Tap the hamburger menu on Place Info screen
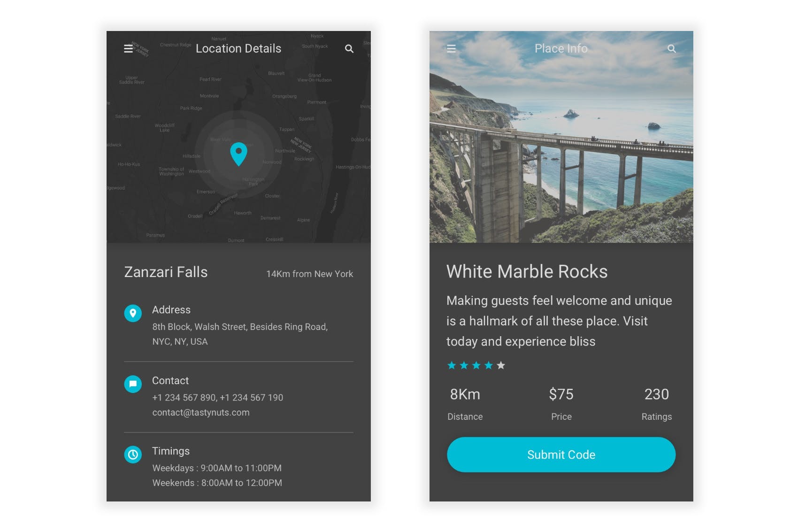Image resolution: width=798 pixels, height=532 pixels. (451, 48)
